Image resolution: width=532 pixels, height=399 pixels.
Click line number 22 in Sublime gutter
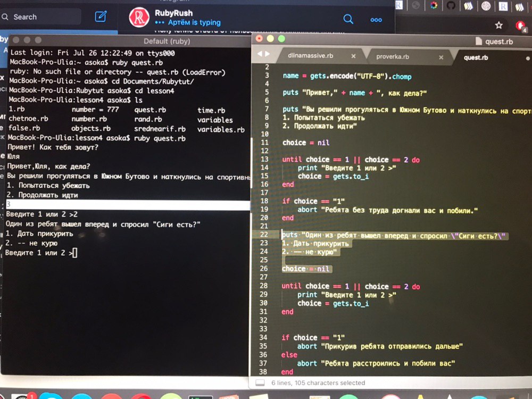pos(264,235)
